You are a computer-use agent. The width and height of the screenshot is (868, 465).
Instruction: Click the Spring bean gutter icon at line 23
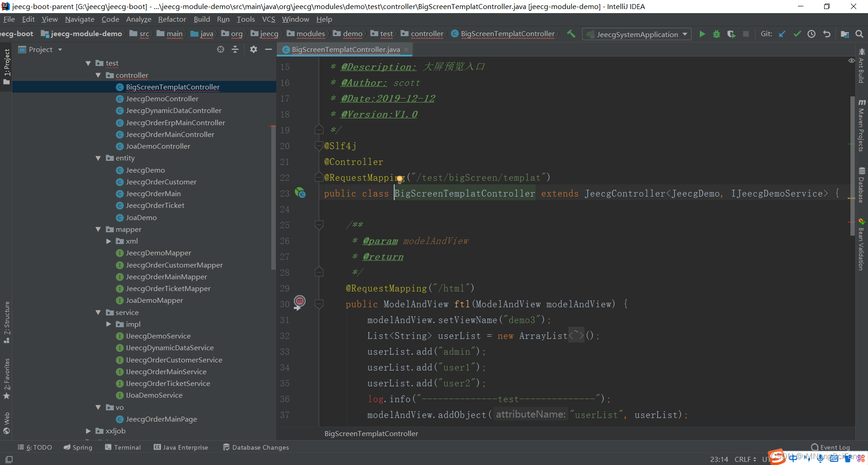coord(300,193)
